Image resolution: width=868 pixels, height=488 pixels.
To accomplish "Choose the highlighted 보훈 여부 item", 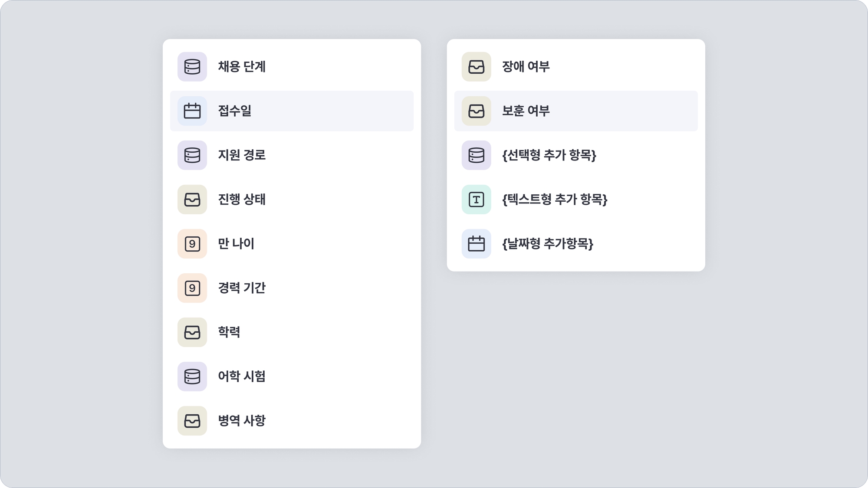I will click(526, 111).
